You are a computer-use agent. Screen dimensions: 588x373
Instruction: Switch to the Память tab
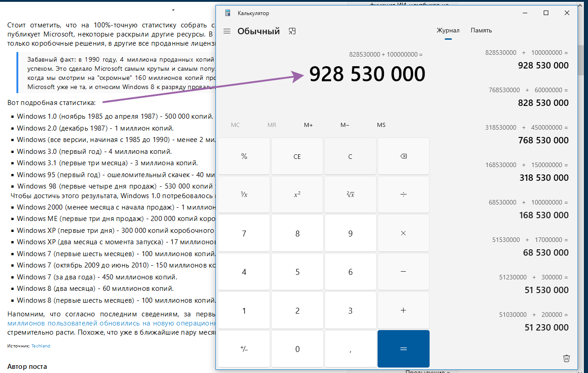click(481, 31)
